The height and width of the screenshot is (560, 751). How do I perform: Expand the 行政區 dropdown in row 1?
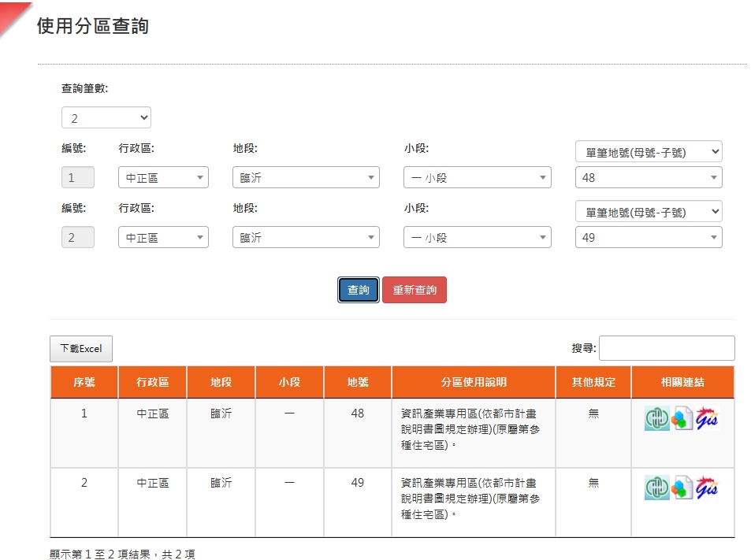coord(163,178)
